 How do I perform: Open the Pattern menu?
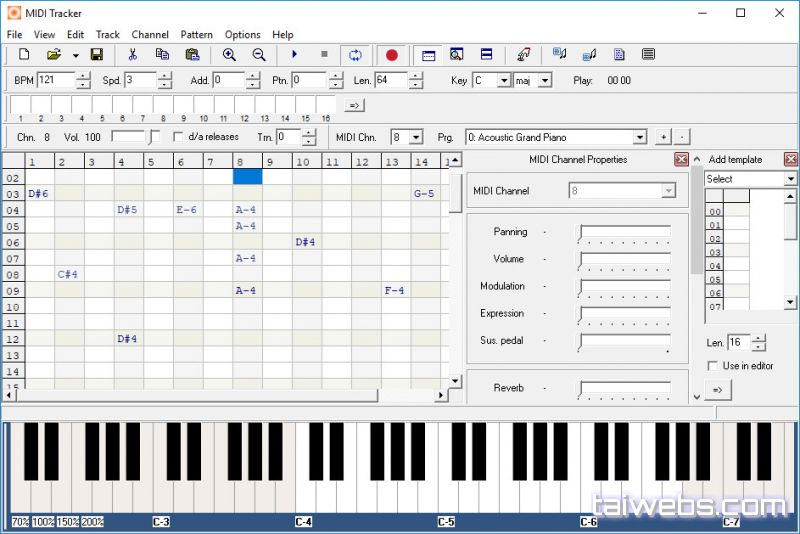pos(196,34)
